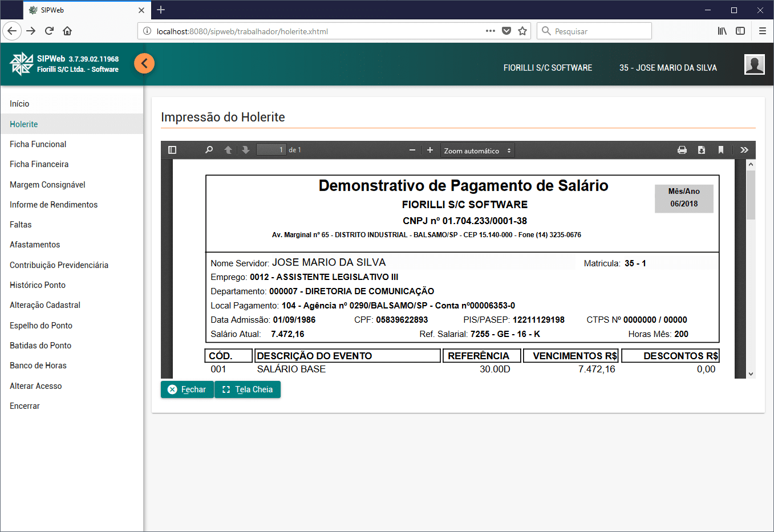Download the holerite PDF file
This screenshot has height=532, width=774.
coord(702,150)
